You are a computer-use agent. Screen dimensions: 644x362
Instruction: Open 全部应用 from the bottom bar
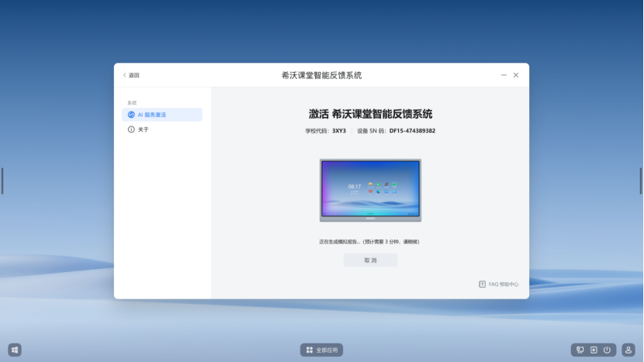tap(321, 350)
